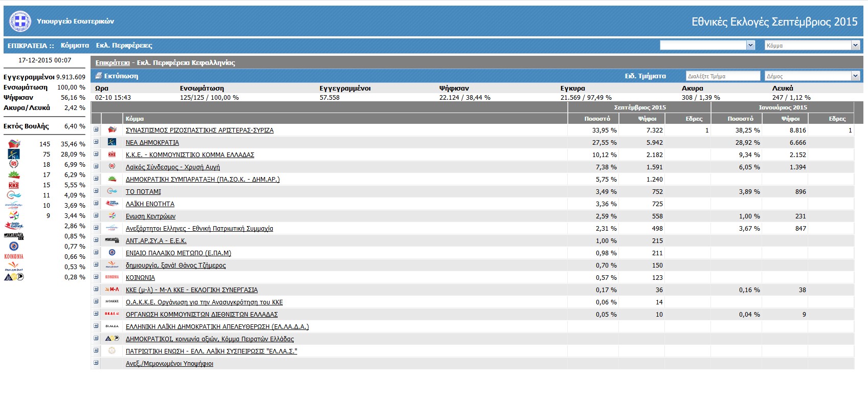Open the ΤΟ ΠΟΤΑΜΙ party link
The height and width of the screenshot is (397, 868).
tap(143, 192)
